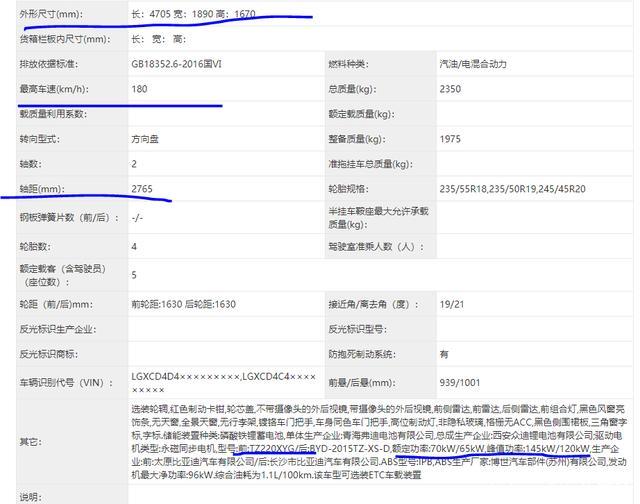Click the 轴数 label
This screenshot has width=640, height=504.
point(31,164)
